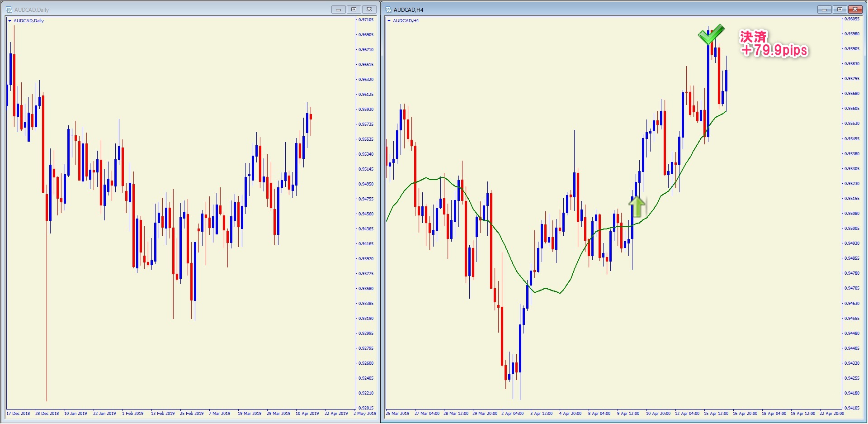
Task: Click the 4 Apr 20:00 time label
Action: 571,414
